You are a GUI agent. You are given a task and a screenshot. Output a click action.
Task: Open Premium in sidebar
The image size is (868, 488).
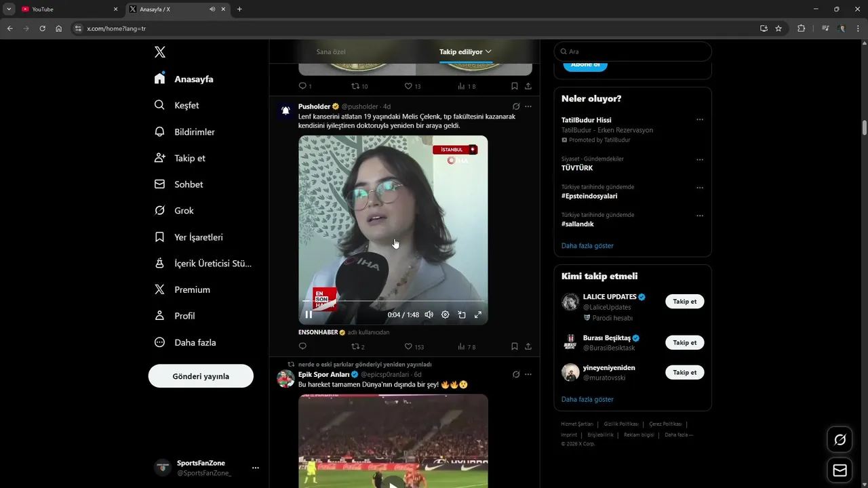[x=182, y=289]
